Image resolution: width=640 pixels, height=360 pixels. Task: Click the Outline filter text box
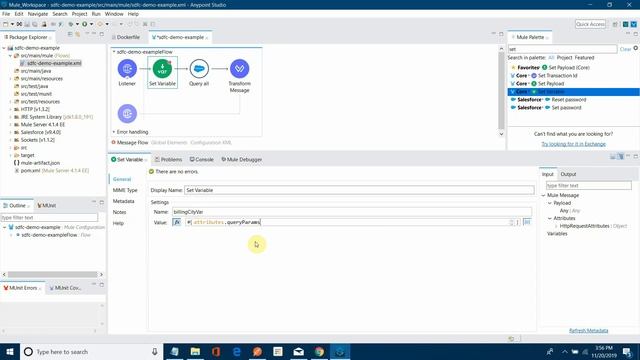[49, 218]
